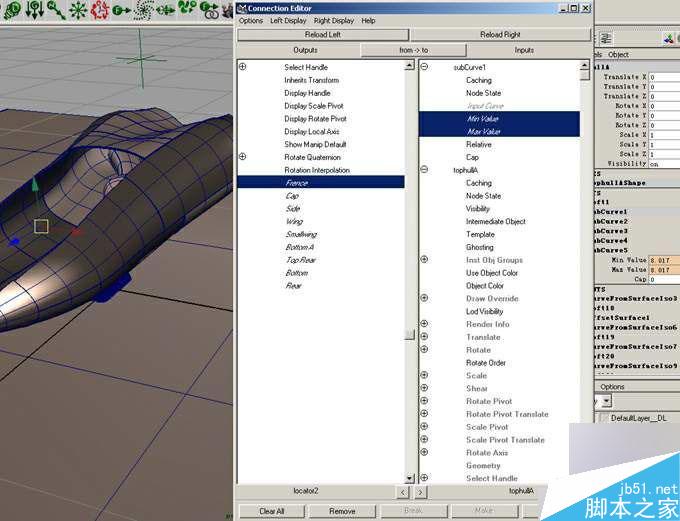Collapse the subCurve1 node attributes
680x521 pixels.
[424, 67]
